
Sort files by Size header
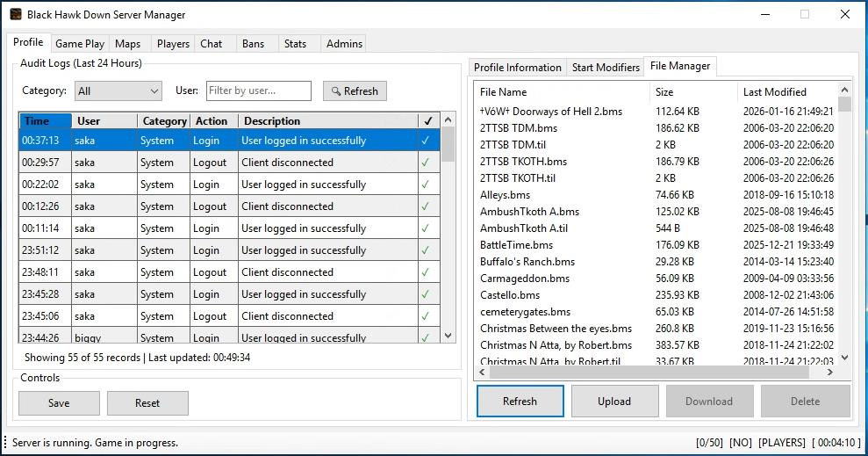[x=692, y=92]
